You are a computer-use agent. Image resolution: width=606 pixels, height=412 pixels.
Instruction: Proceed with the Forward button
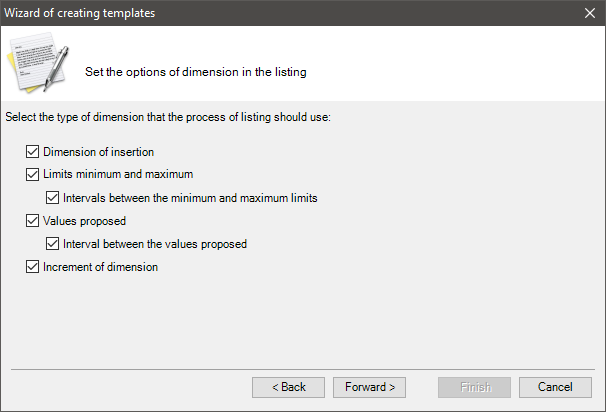pyautogui.click(x=369, y=387)
